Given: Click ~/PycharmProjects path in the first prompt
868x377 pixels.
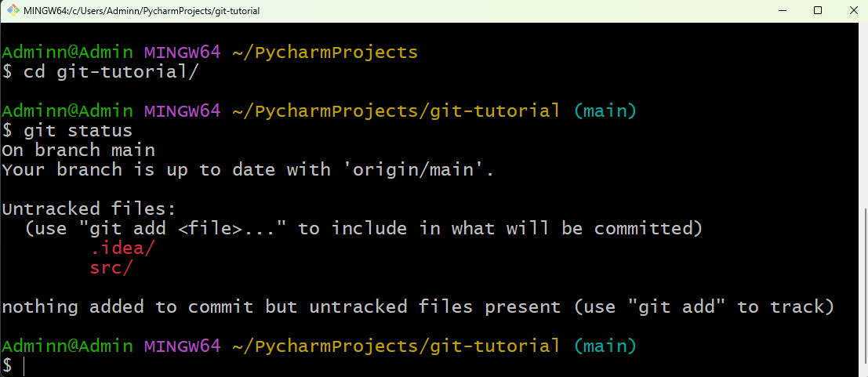Looking at the screenshot, I should (x=325, y=53).
